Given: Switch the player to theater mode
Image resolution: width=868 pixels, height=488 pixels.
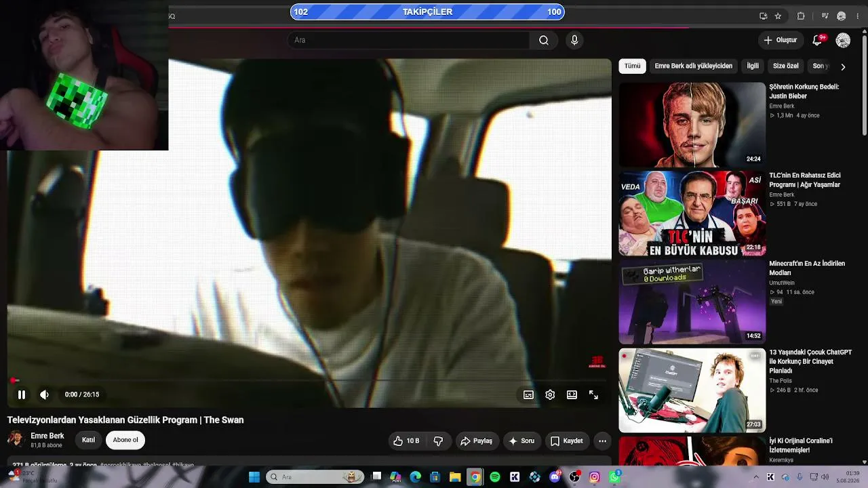Looking at the screenshot, I should point(572,394).
